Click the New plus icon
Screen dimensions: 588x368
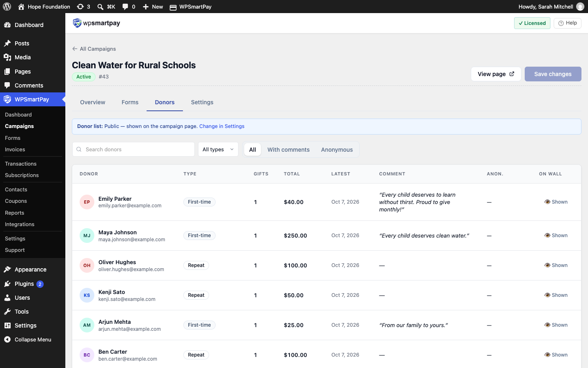pyautogui.click(x=146, y=7)
